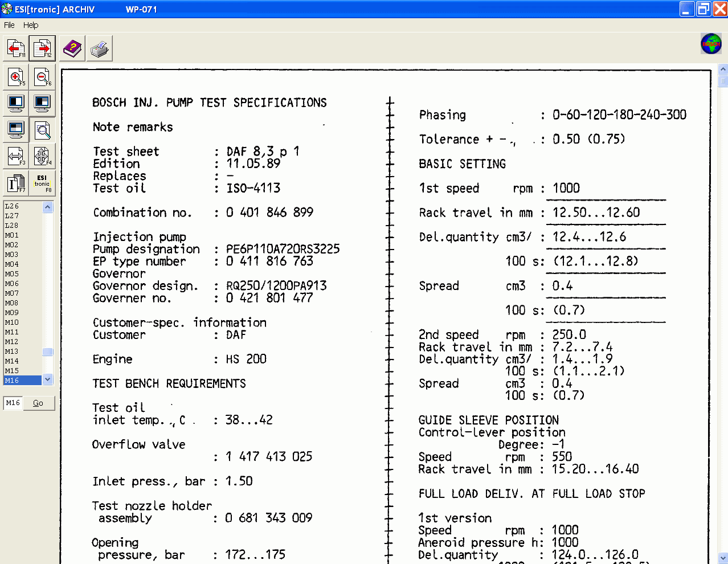
Task: Click the Bosch globe logo
Action: [711, 44]
